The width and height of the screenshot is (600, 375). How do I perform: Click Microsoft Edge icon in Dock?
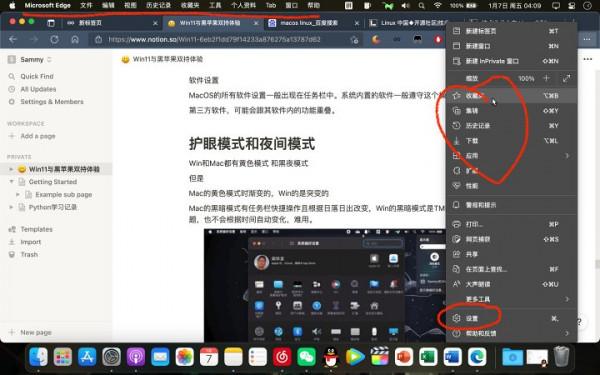tap(477, 357)
